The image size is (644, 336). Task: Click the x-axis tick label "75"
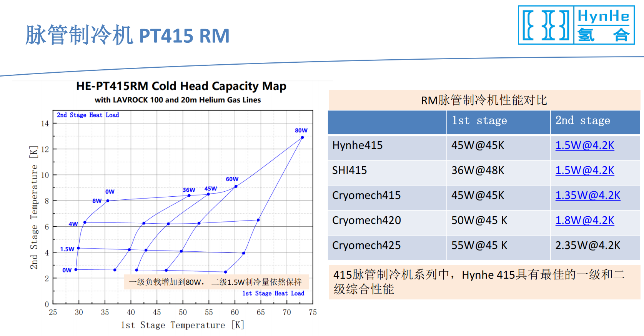click(x=313, y=313)
